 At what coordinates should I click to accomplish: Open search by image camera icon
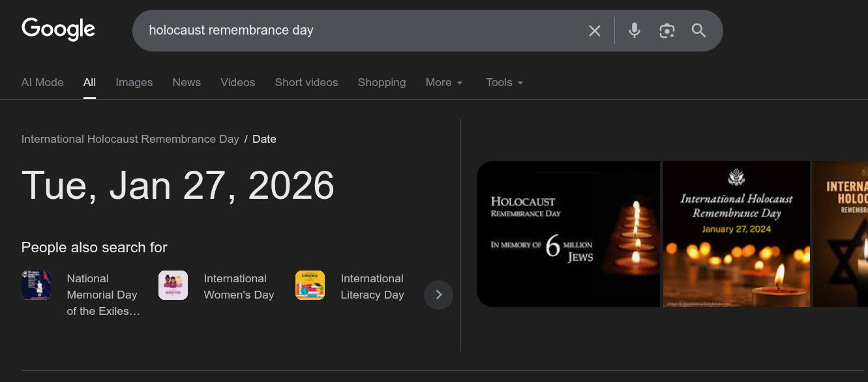pos(666,31)
